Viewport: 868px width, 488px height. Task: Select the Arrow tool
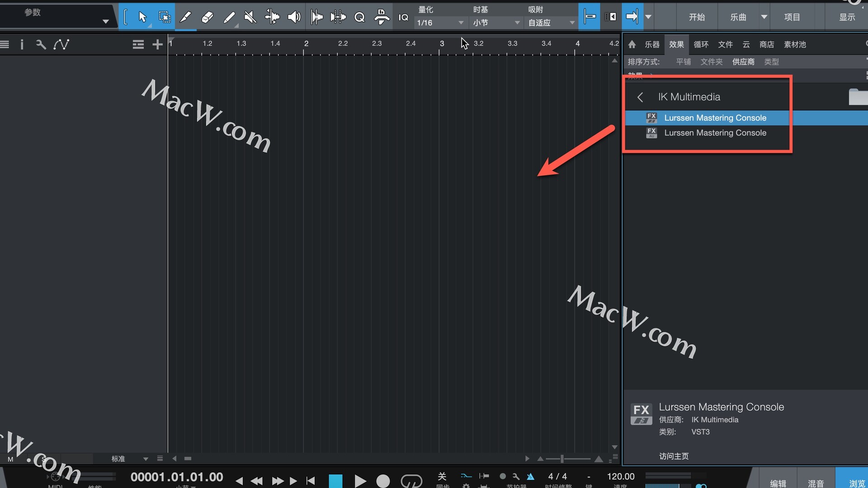coord(142,17)
